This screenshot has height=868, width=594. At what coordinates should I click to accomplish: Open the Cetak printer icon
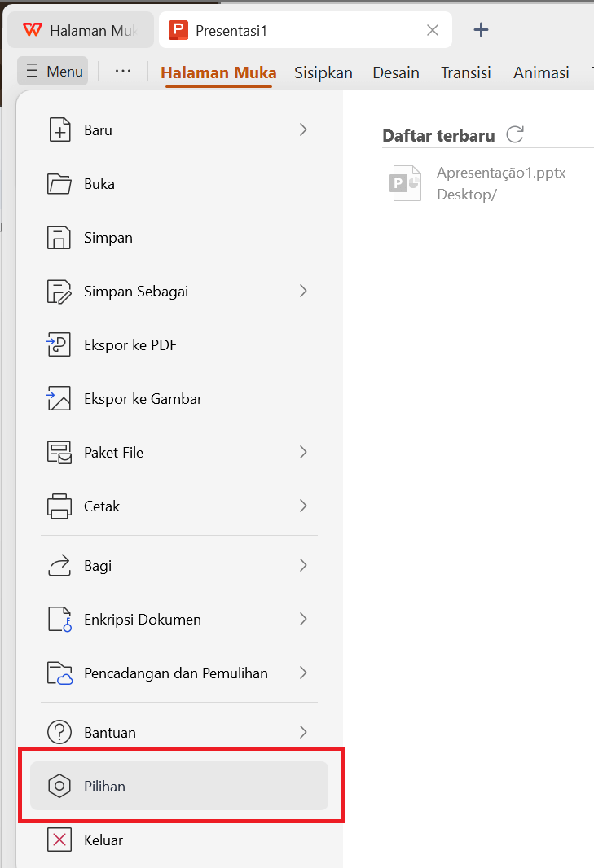click(x=60, y=506)
